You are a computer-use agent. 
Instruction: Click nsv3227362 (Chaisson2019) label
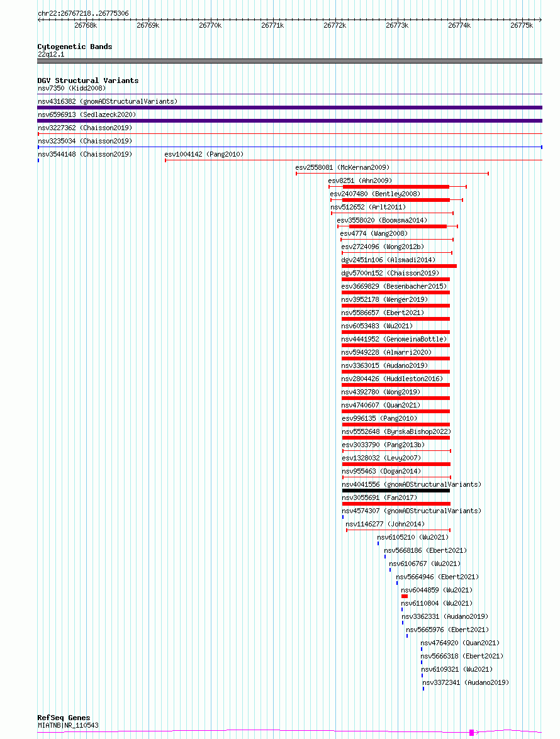pyautogui.click(x=85, y=128)
